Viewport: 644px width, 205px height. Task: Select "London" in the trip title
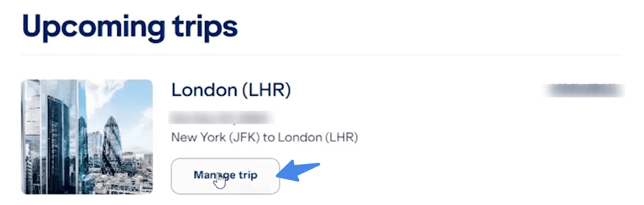pos(204,90)
